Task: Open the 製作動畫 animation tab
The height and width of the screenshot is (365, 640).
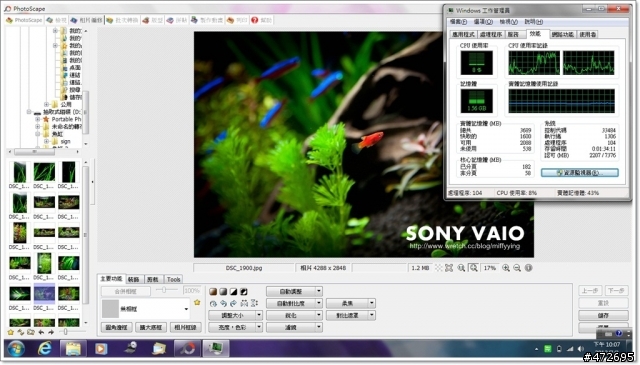Action: pos(207,20)
